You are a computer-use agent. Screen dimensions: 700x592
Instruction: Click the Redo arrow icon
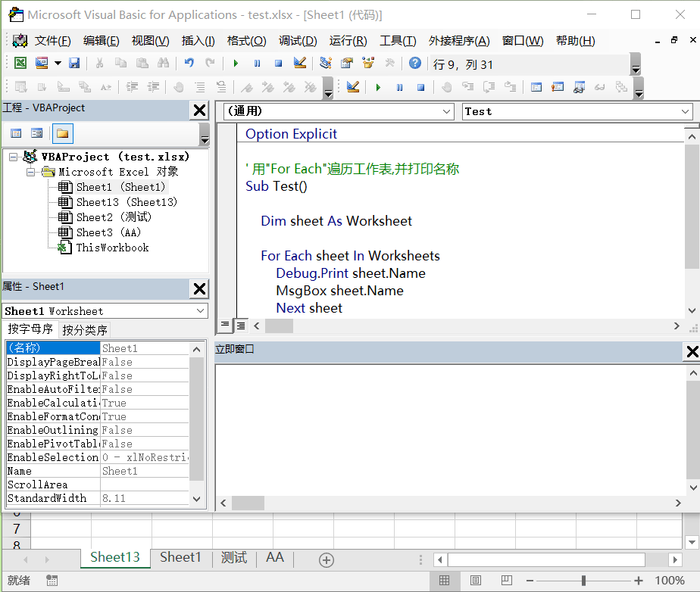[211, 63]
